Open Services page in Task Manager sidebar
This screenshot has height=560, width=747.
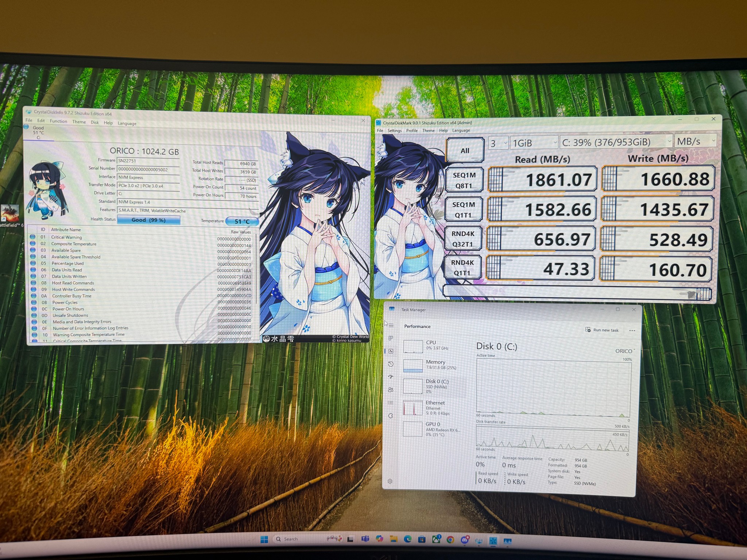tap(391, 416)
